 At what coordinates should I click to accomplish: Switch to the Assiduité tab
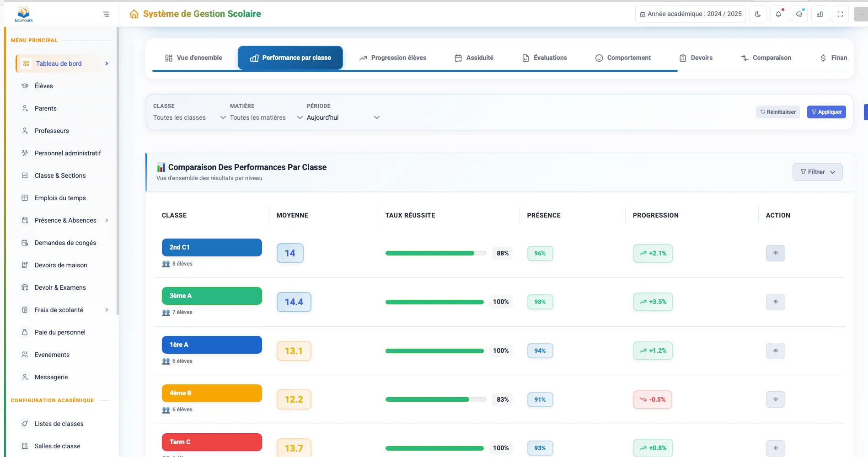coord(474,58)
